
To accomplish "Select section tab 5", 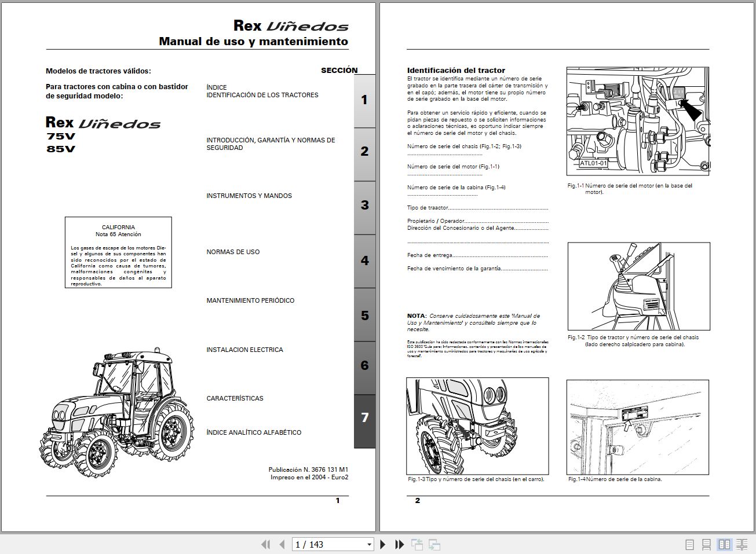I will (x=364, y=315).
